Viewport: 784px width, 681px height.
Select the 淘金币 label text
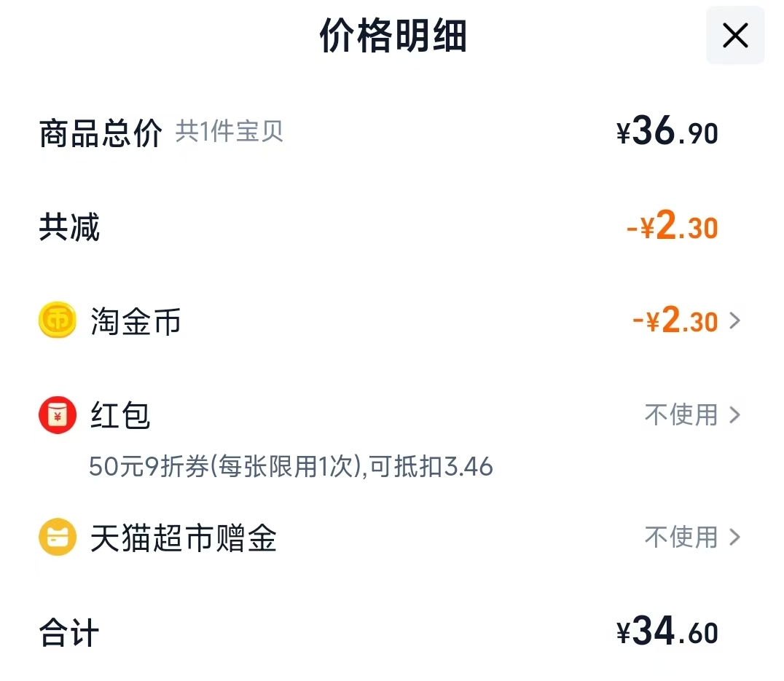(137, 320)
